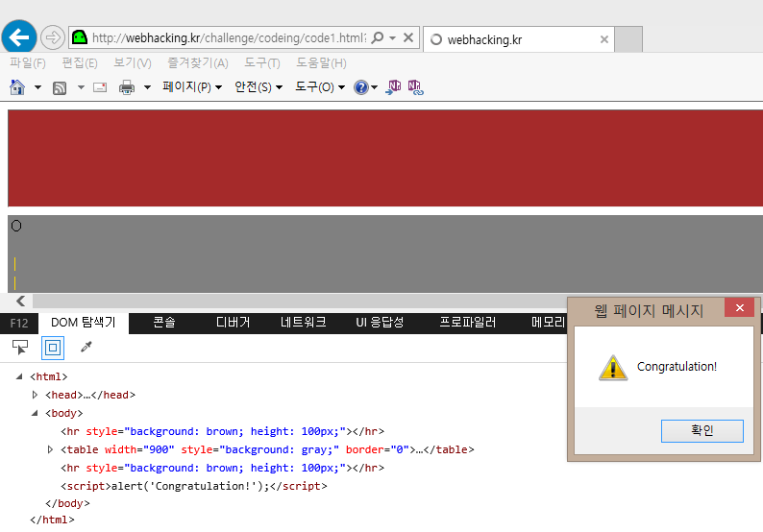Close the 웹 페이지 메시지 dialog
This screenshot has width=763, height=532.
coord(740,308)
